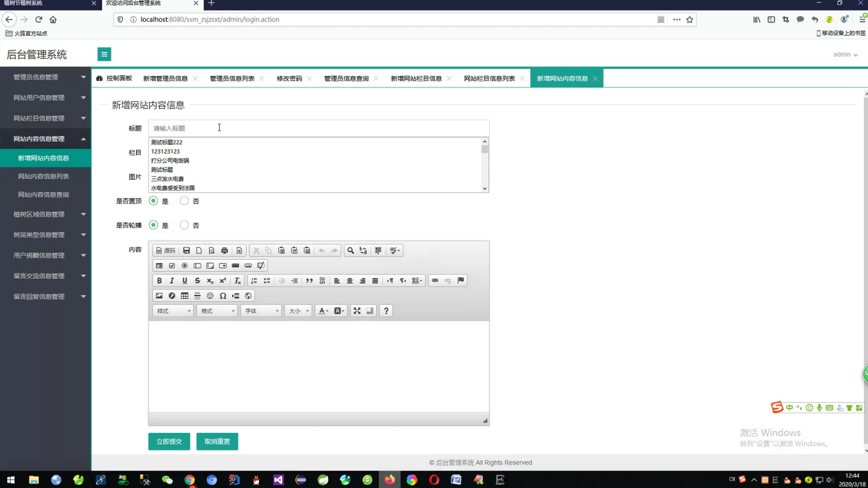Viewport: 868px width, 488px height.
Task: Open admin user dropdown
Action: coord(845,55)
